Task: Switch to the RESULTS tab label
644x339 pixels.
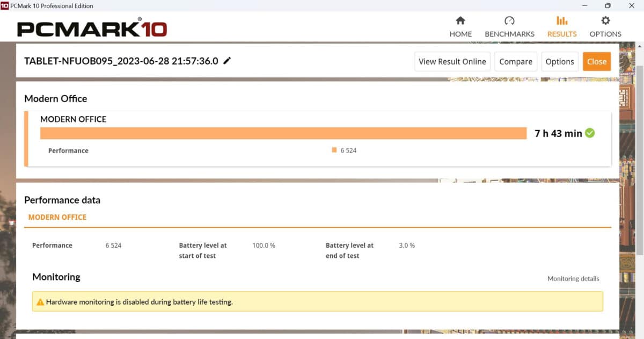Action: click(x=562, y=34)
